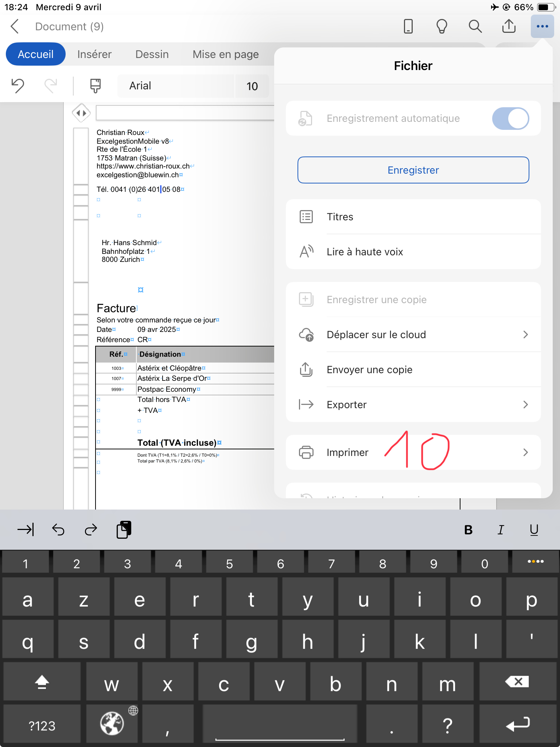Switch to the Insérer tab
The width and height of the screenshot is (560, 747).
pyautogui.click(x=94, y=54)
